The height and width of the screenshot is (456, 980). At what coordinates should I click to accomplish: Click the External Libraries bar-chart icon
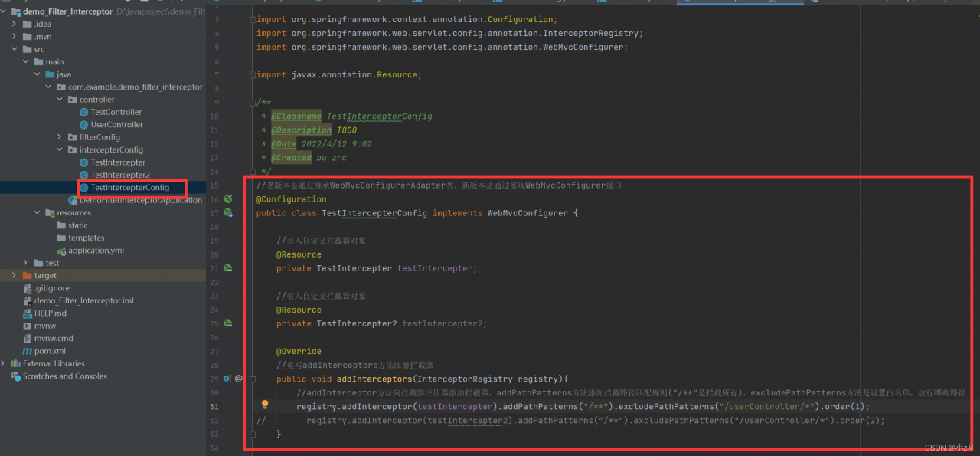[x=16, y=363]
